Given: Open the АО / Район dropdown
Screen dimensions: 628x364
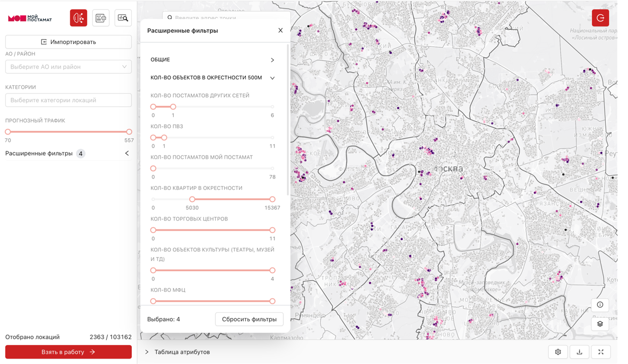Looking at the screenshot, I should click(x=68, y=67).
